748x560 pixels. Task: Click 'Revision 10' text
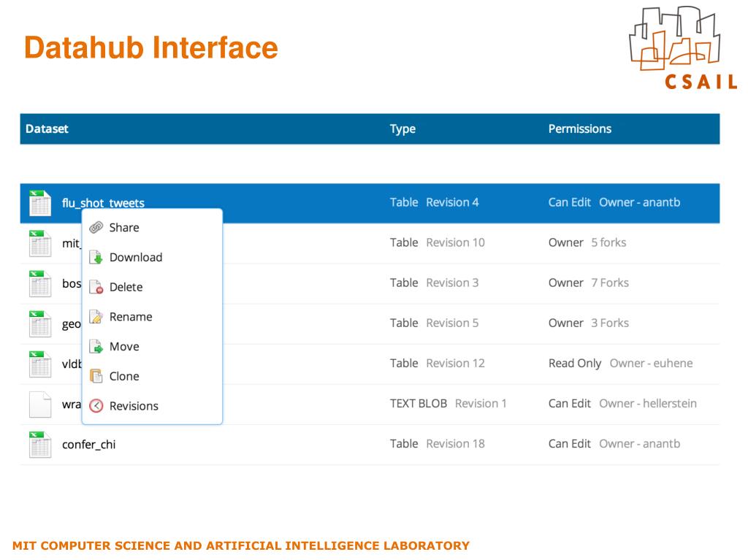coord(455,243)
